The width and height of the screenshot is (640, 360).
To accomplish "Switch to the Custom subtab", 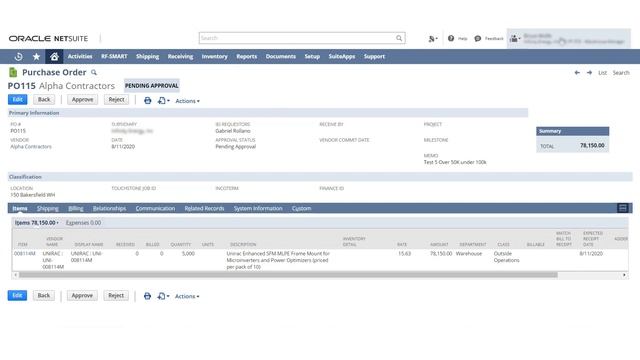I will click(301, 208).
